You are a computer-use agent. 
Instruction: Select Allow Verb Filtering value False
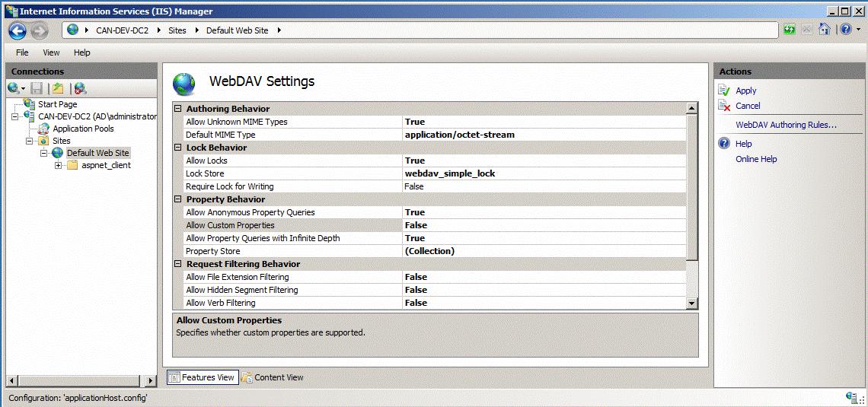(x=544, y=303)
